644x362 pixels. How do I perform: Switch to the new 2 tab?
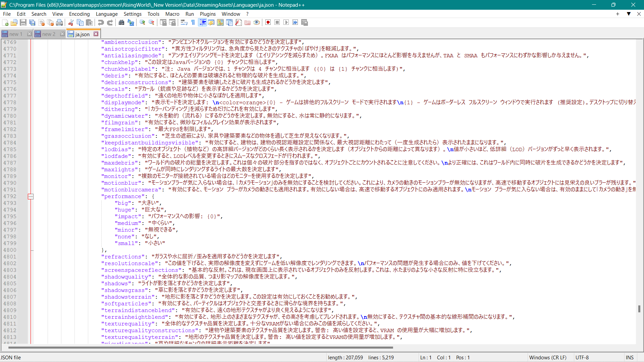coord(49,34)
